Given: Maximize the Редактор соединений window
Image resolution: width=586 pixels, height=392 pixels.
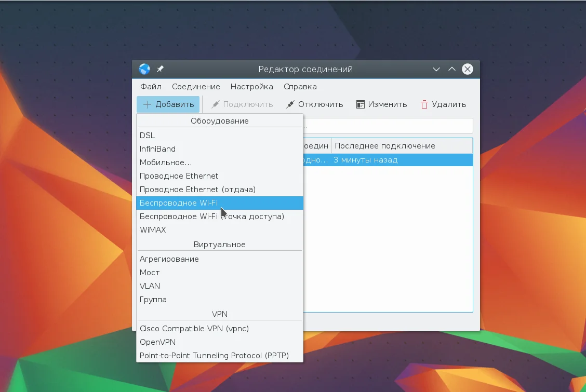Looking at the screenshot, I should click(x=452, y=69).
